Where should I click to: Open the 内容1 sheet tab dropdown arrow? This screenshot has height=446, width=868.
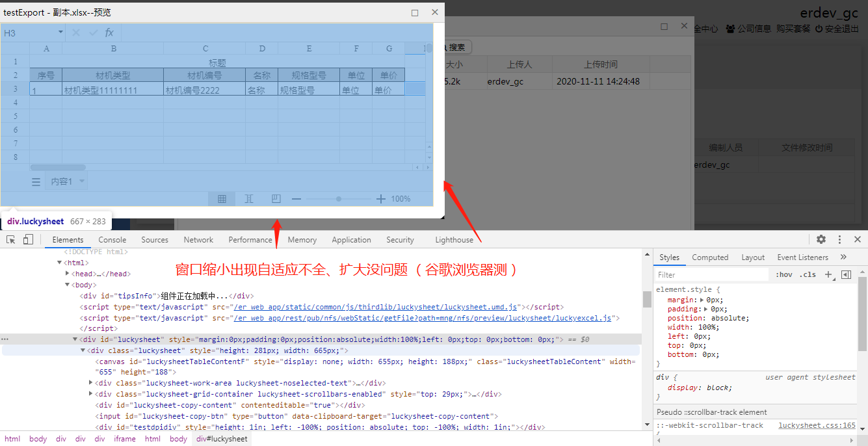(82, 182)
